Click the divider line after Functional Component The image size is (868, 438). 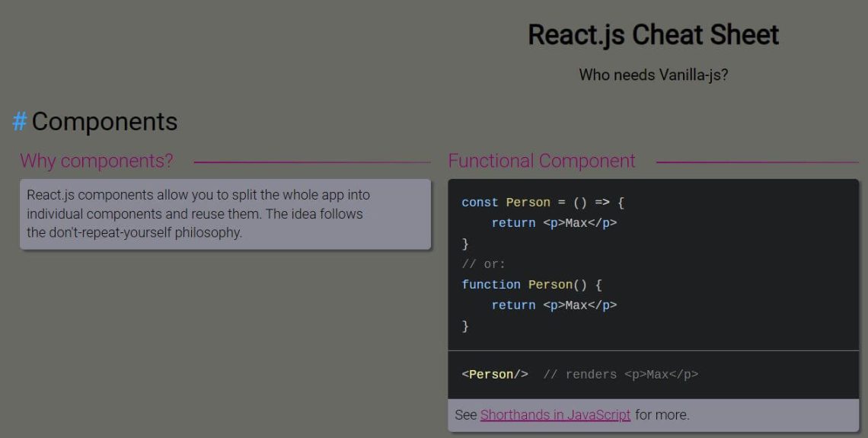[758, 162]
